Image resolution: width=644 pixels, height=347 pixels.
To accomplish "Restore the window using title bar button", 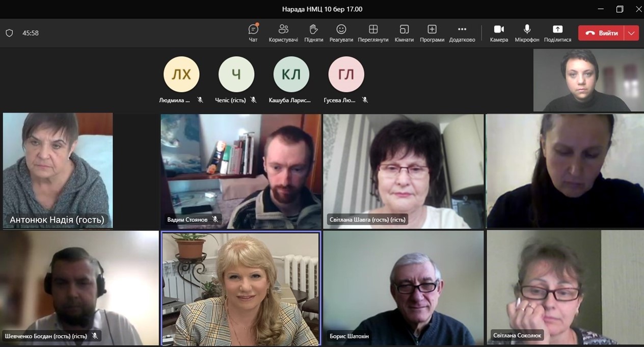I will [x=620, y=9].
